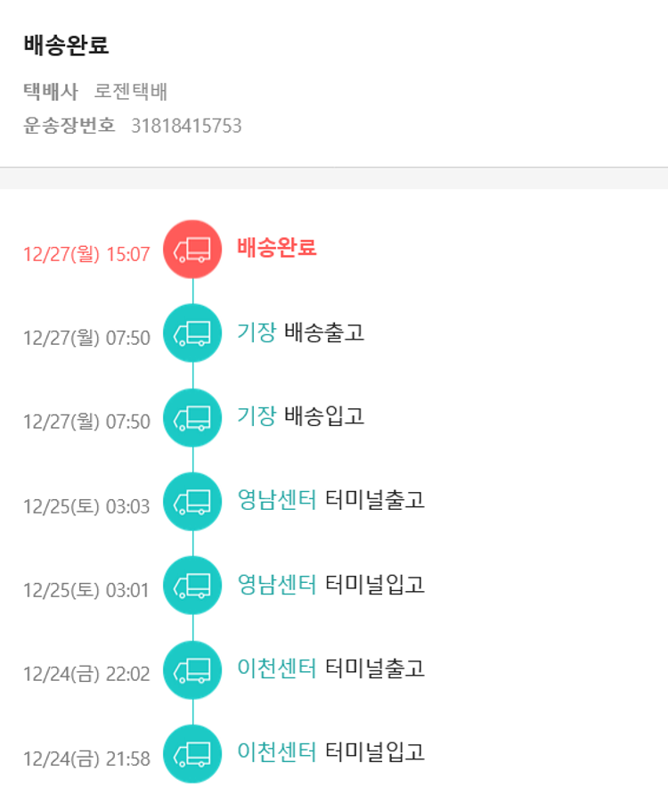The height and width of the screenshot is (812, 668).
Task: Click the 이천센터 터미널입고 status label
Action: point(330,751)
